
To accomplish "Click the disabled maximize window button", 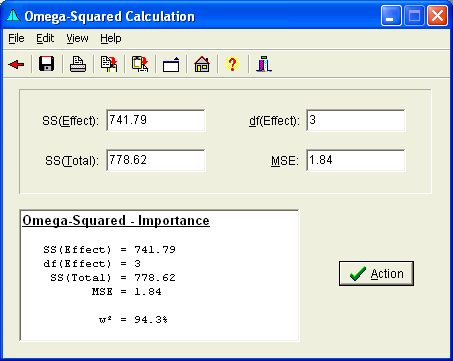I will pos(414,16).
